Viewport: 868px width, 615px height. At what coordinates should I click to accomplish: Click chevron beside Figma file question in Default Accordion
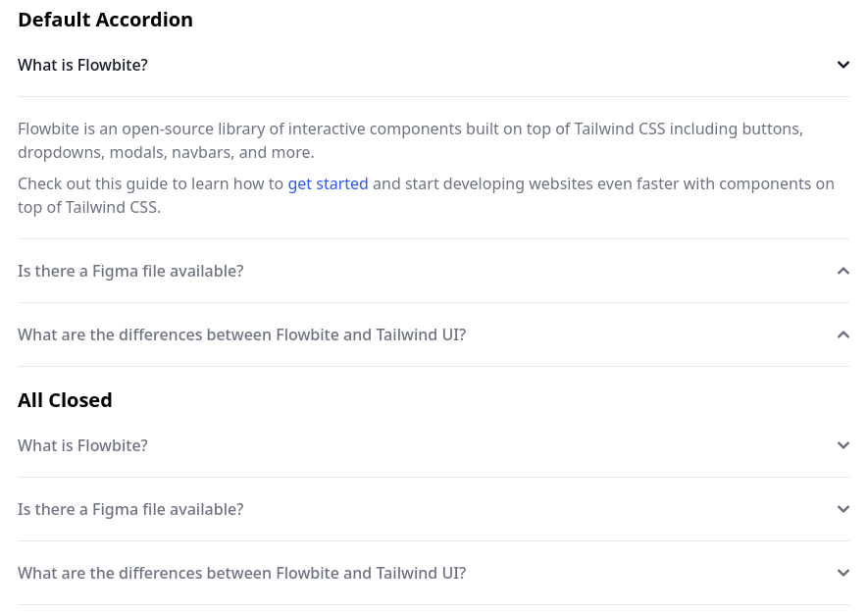pos(842,271)
